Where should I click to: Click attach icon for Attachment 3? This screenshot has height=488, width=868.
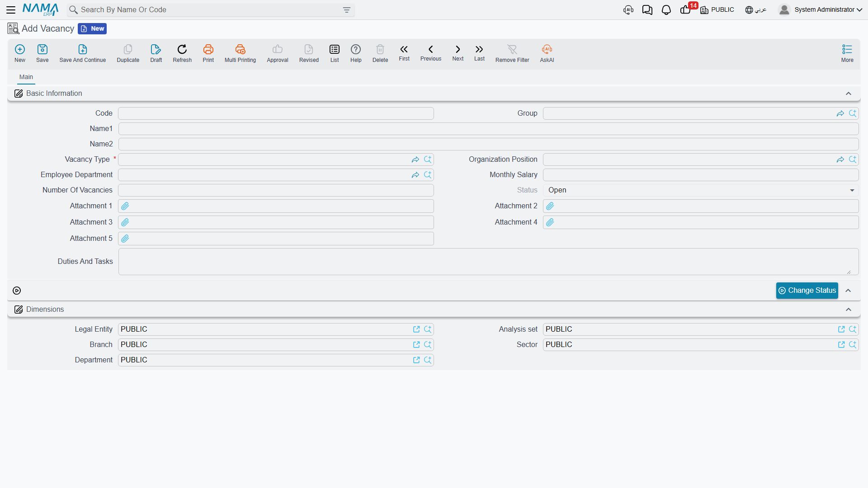click(x=125, y=222)
